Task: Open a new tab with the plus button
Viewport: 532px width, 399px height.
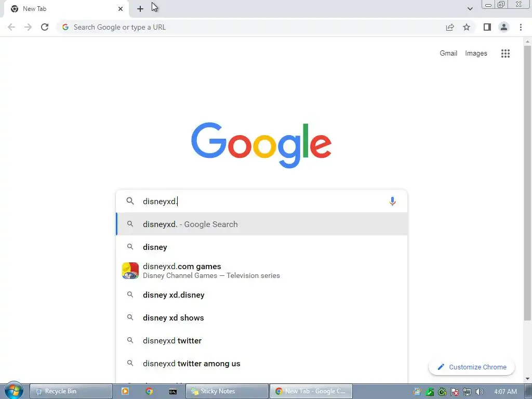Action: (140, 9)
